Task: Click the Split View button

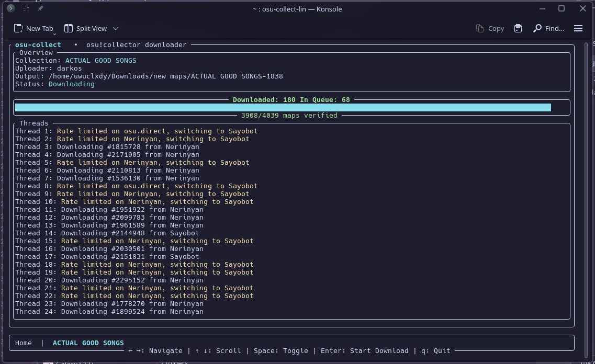Action: [85, 28]
